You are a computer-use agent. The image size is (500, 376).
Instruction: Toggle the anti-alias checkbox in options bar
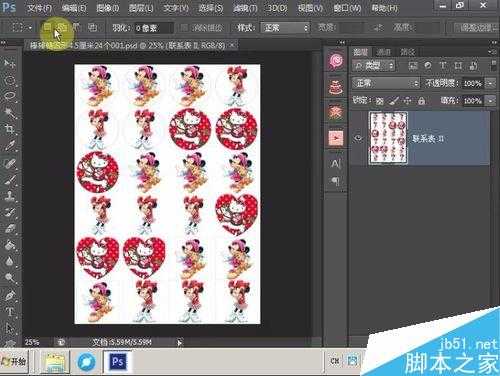(184, 28)
